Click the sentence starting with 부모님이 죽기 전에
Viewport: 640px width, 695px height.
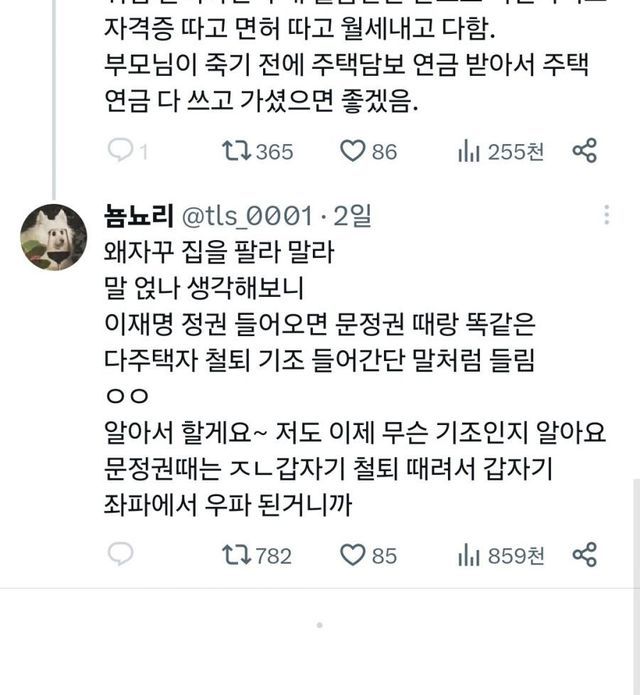tap(348, 70)
